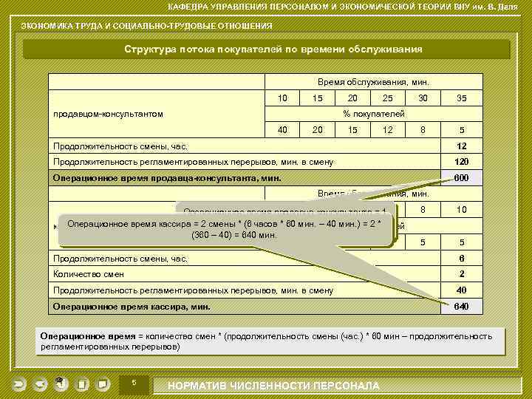Click the cashier breaks label in the row with 40
This screenshot has width=532, height=399.
point(193,291)
